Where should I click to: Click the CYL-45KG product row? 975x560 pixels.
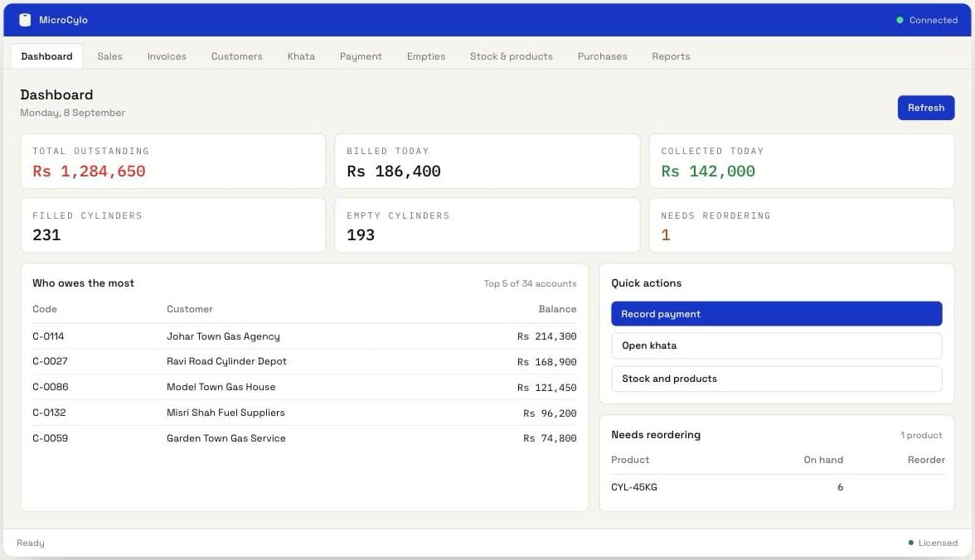click(x=778, y=487)
